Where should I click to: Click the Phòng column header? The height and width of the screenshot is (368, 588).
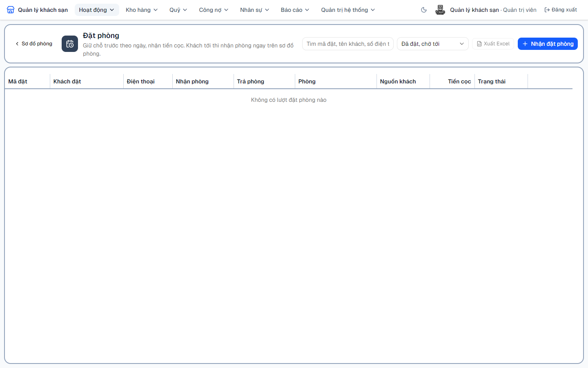point(336,81)
